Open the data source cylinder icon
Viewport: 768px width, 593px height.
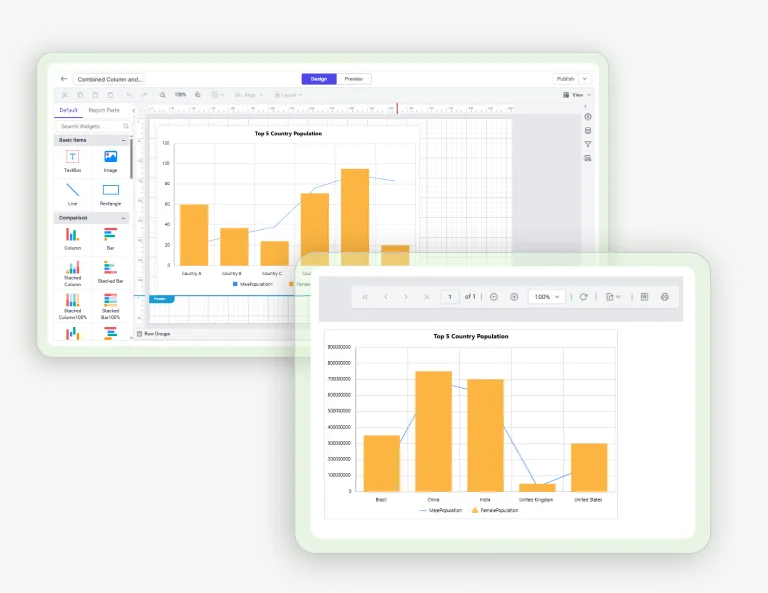click(588, 130)
